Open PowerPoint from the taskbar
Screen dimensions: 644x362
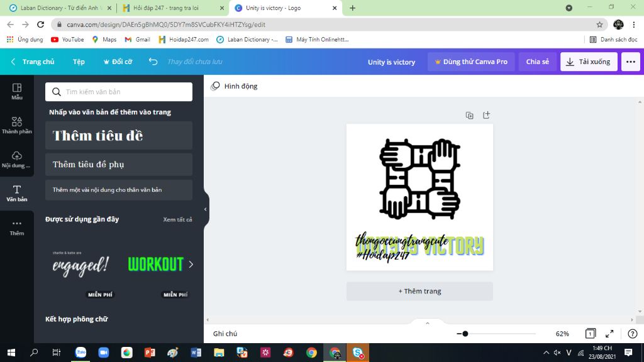[150, 353]
